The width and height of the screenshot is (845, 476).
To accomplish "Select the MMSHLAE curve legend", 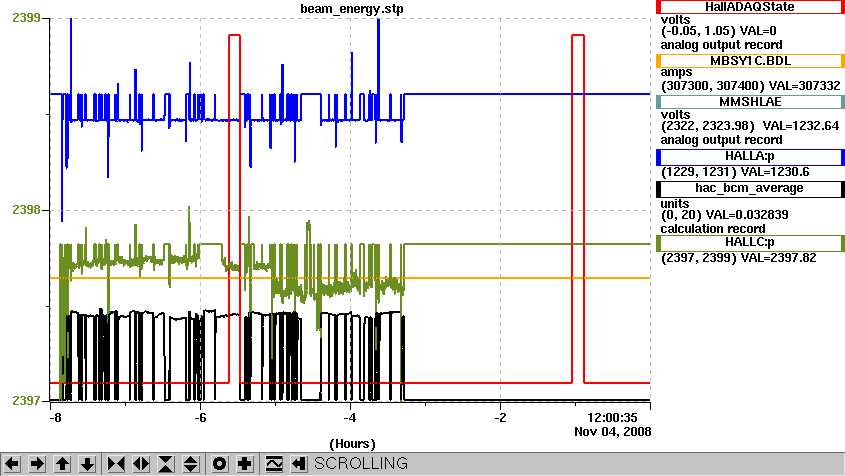I will pos(750,102).
